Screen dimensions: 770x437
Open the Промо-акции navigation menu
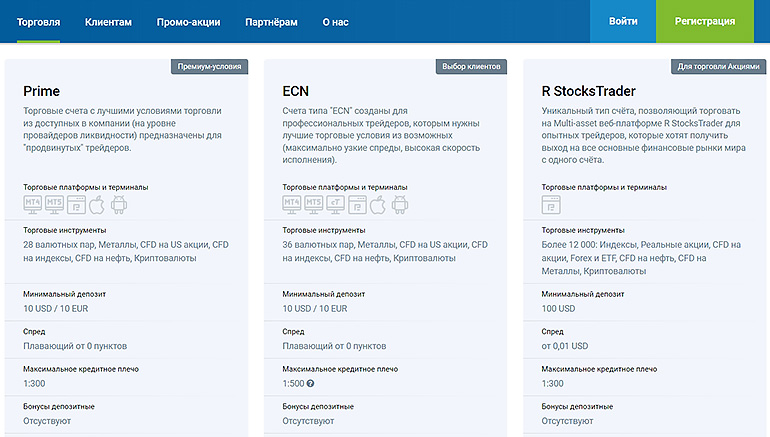189,22
